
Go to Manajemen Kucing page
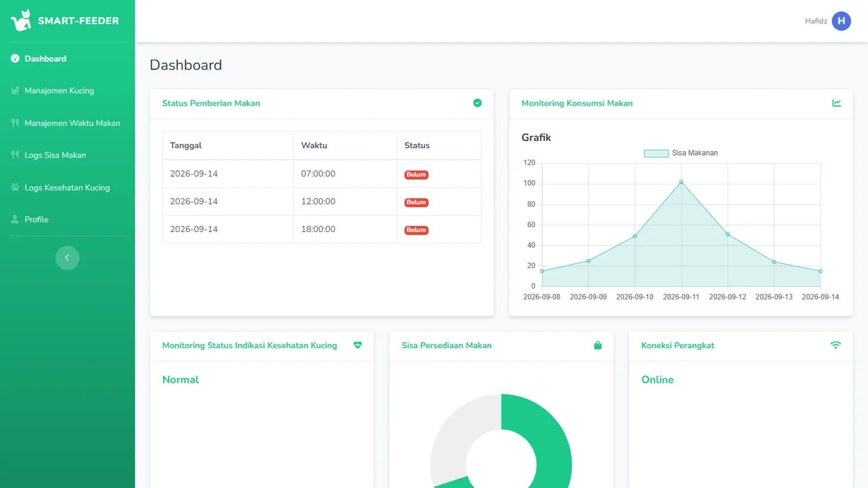click(x=67, y=91)
